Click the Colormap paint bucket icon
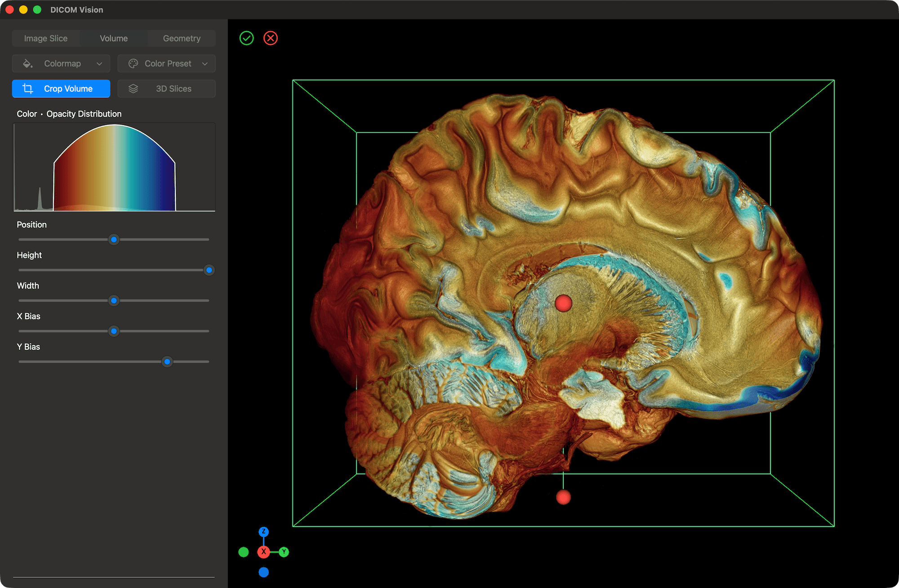The width and height of the screenshot is (899, 588). (x=28, y=63)
